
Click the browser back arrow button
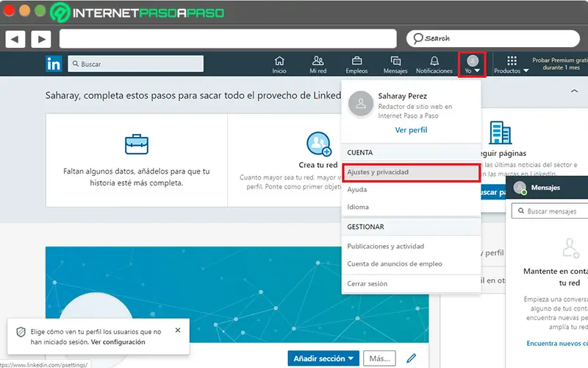15,39
